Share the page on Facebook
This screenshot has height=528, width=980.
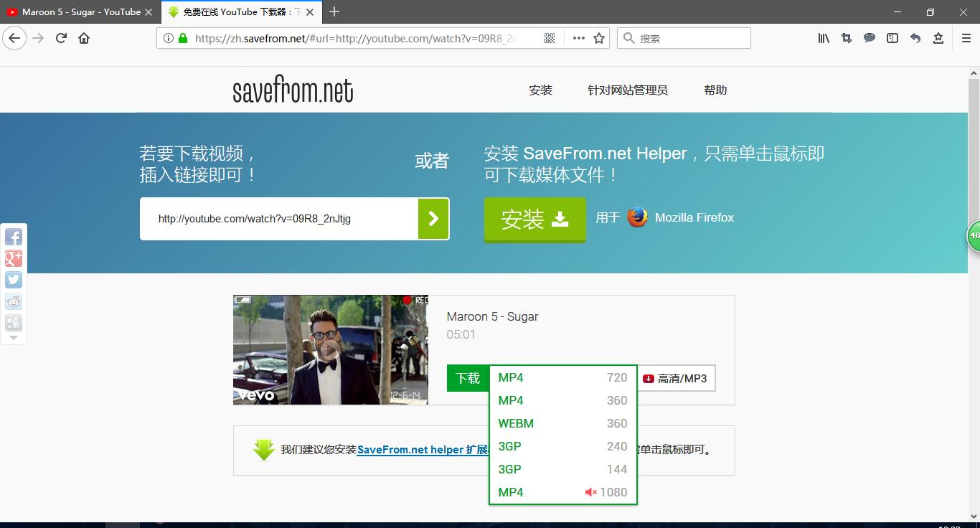(x=14, y=237)
